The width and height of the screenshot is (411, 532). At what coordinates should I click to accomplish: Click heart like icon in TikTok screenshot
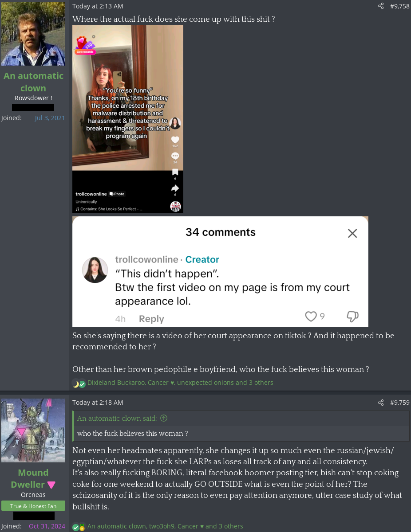point(175,139)
